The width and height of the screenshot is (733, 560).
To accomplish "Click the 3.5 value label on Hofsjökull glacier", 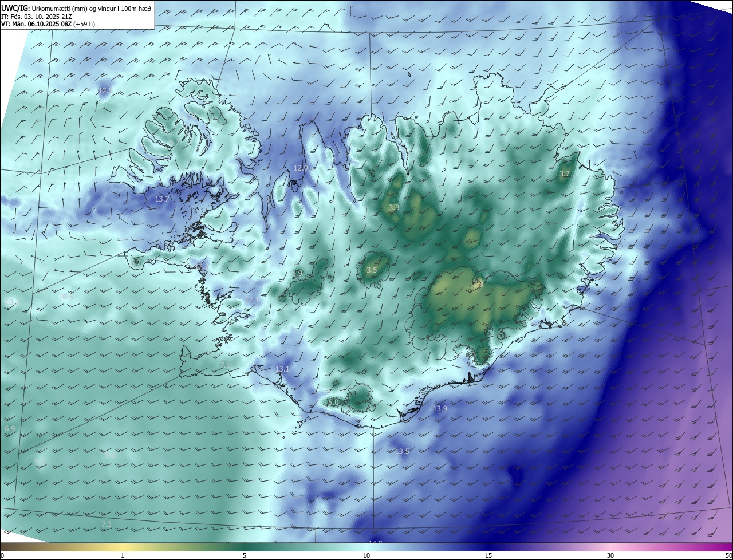I will pyautogui.click(x=372, y=270).
